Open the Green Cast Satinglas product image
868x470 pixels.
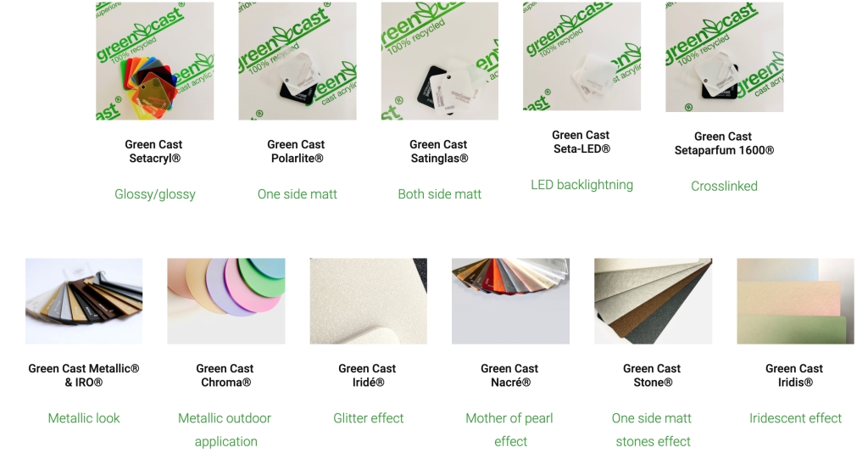click(x=440, y=60)
